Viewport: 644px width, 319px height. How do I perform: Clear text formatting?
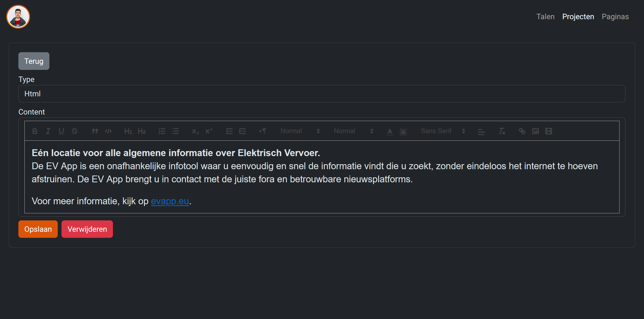point(502,131)
